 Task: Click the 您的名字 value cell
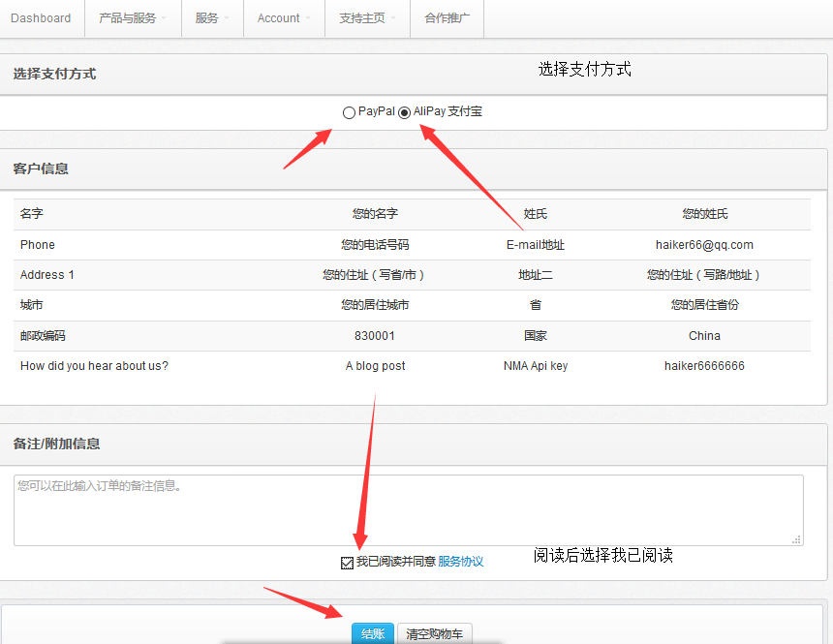point(375,214)
